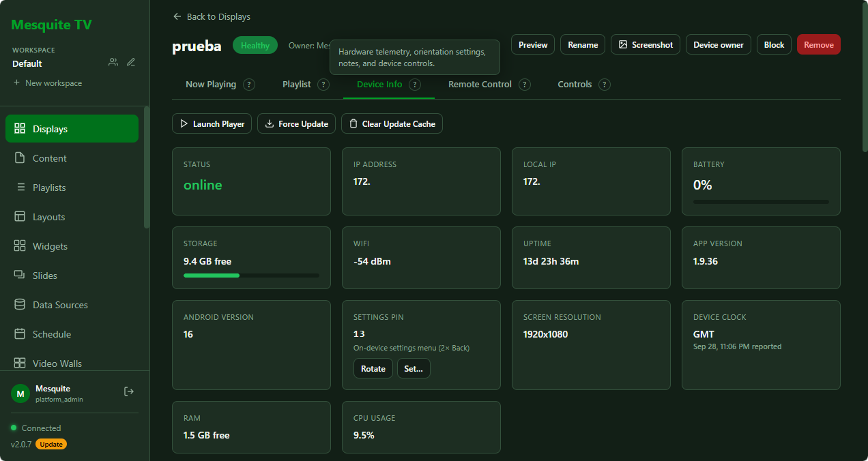
Task: Open Playlists in the sidebar
Action: pyautogui.click(x=72, y=188)
